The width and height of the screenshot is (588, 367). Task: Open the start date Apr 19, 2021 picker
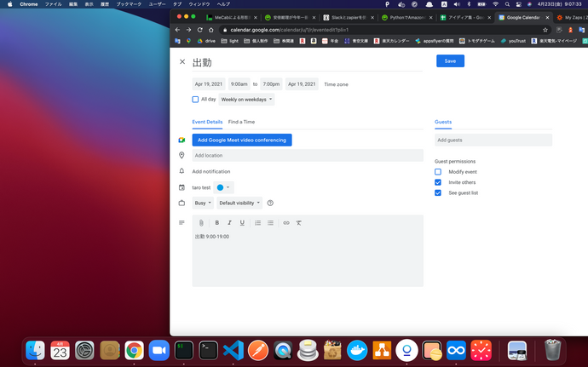[x=209, y=84]
